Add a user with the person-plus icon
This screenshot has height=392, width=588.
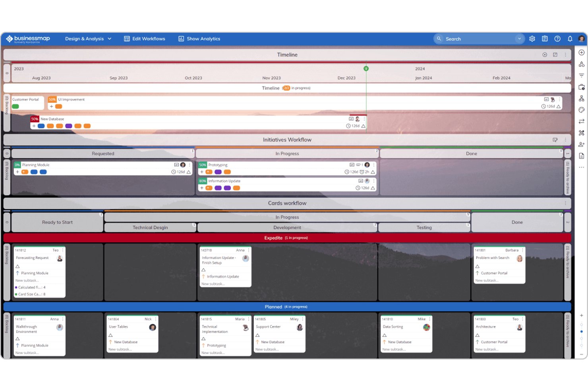click(x=581, y=144)
